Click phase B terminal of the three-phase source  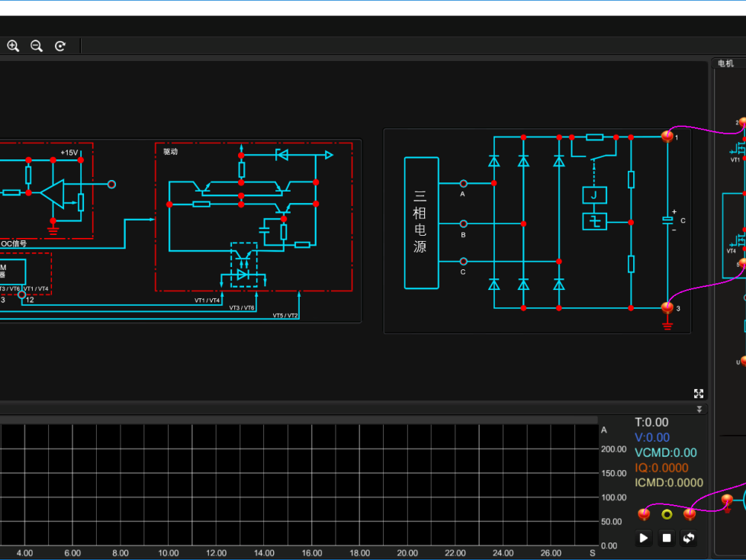coord(464,224)
